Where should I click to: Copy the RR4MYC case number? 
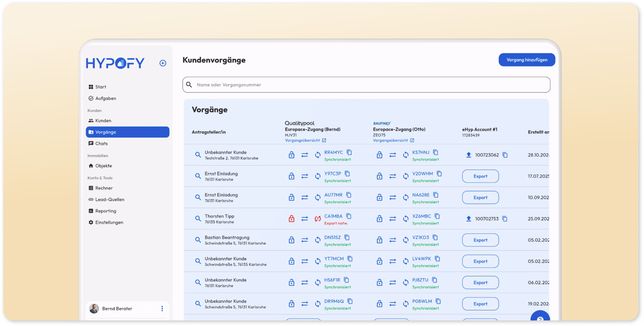point(349,152)
